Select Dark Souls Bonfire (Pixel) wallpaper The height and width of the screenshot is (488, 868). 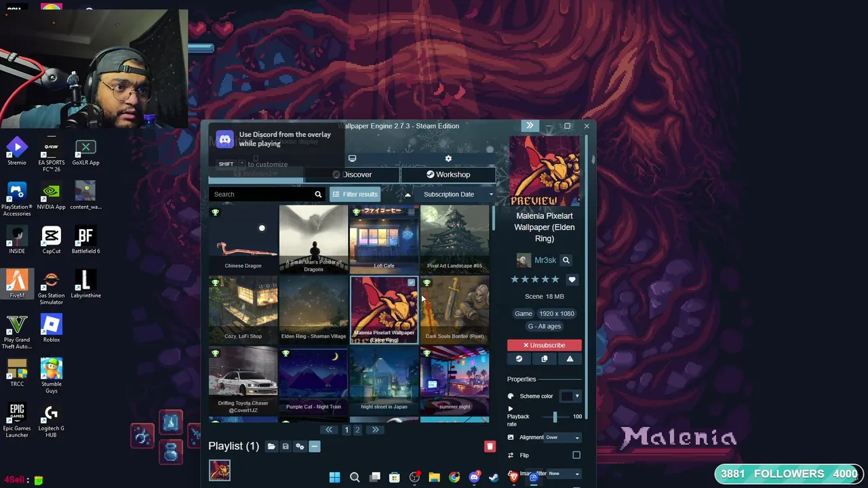pos(454,310)
